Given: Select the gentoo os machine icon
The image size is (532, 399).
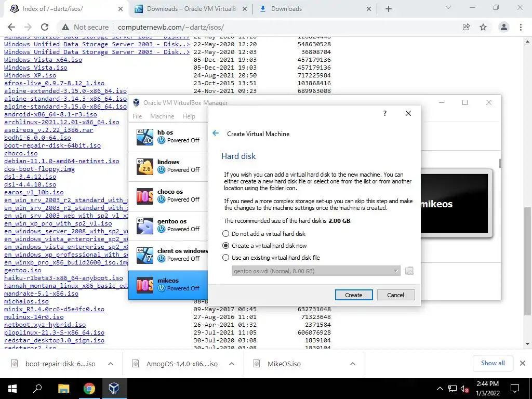Looking at the screenshot, I should [x=145, y=225].
